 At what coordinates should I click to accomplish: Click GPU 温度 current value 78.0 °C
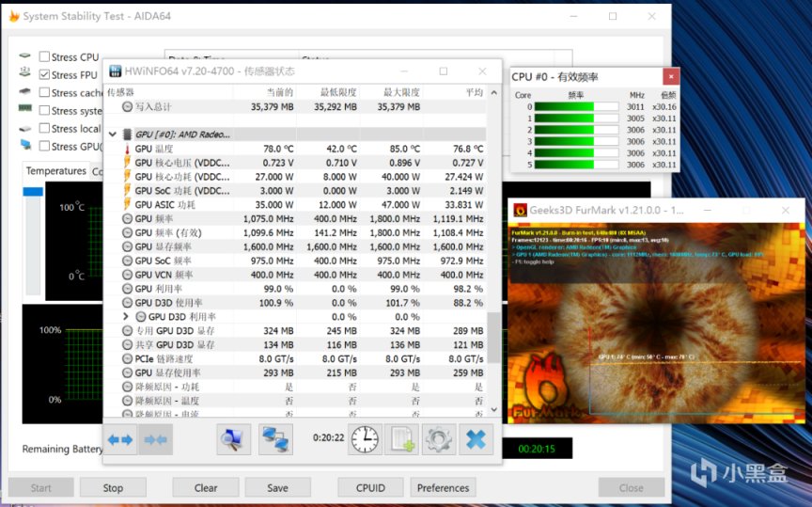pos(278,149)
